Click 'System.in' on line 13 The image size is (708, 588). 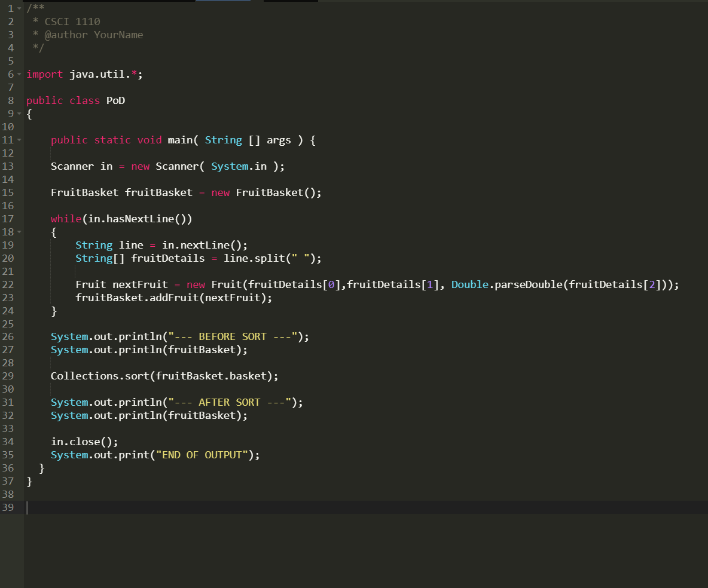(x=239, y=166)
